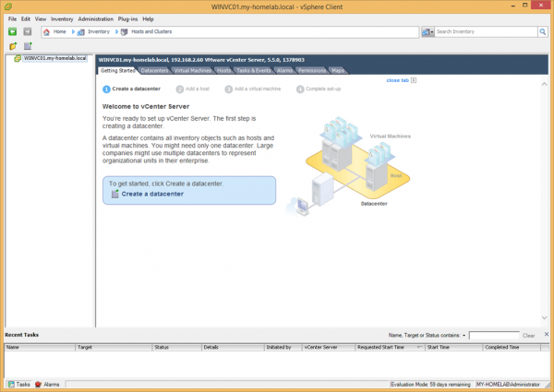Open the search type dropdown

428,31
